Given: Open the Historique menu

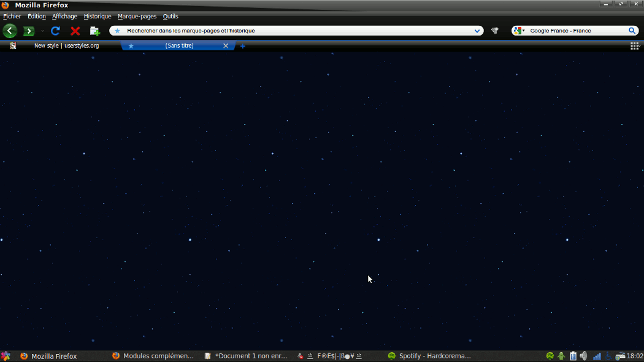Looking at the screenshot, I should [x=98, y=17].
